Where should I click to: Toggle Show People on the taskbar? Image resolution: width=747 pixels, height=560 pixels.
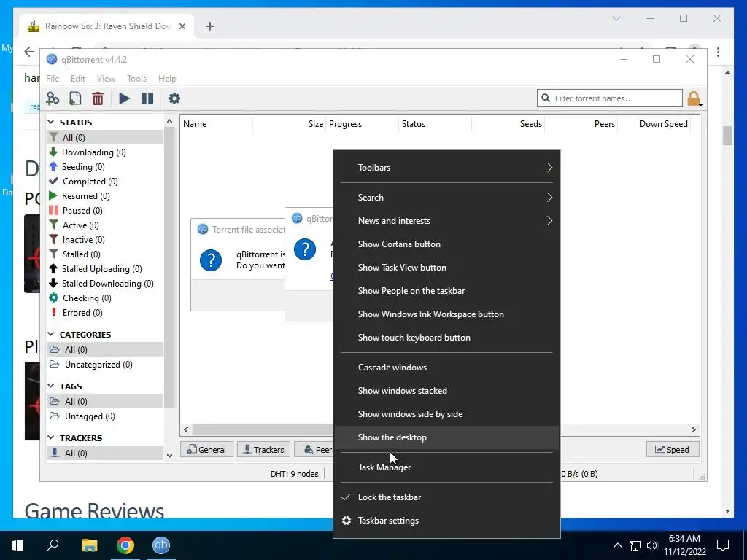tap(446, 290)
